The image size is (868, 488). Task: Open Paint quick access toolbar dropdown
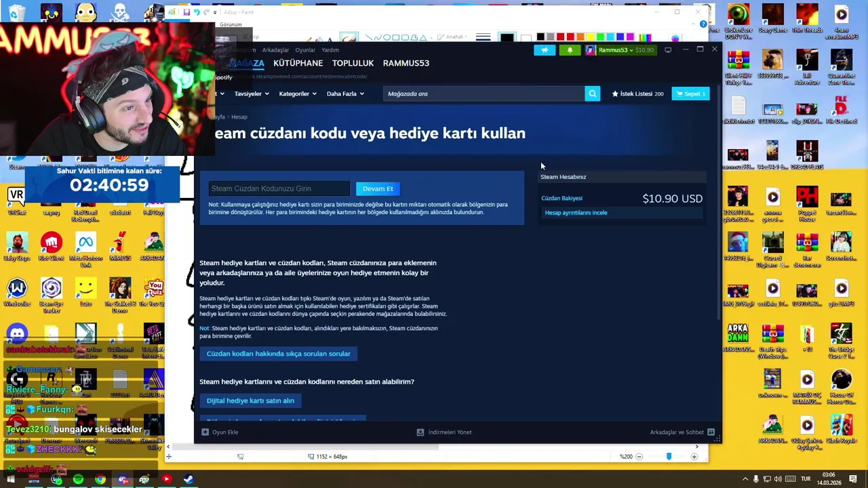pos(215,12)
